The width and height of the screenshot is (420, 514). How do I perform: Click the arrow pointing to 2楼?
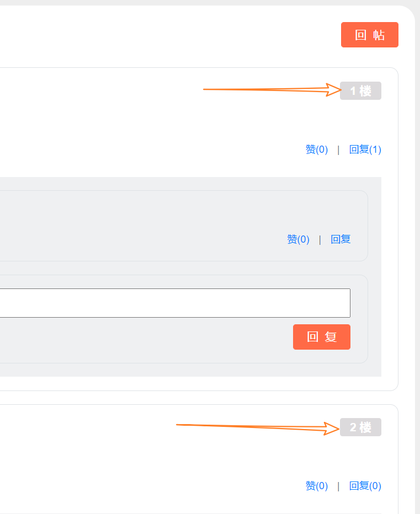[258, 427]
